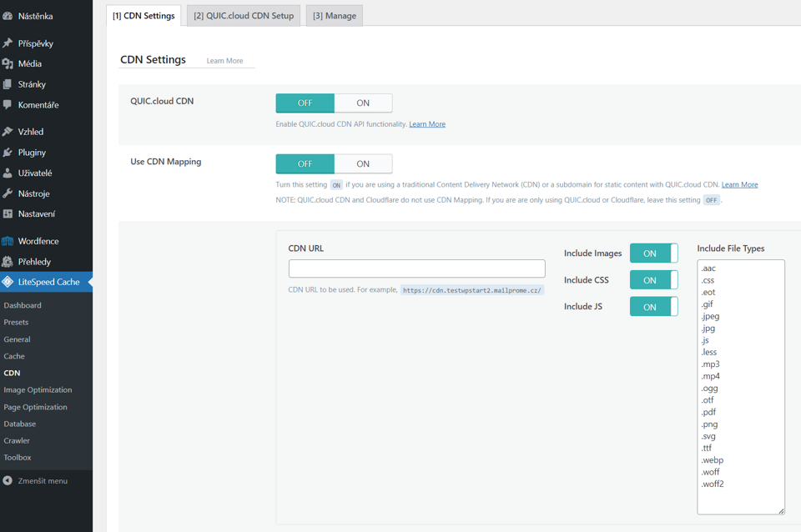
Task: Click the Nástroje wrench icon
Action: point(8,193)
